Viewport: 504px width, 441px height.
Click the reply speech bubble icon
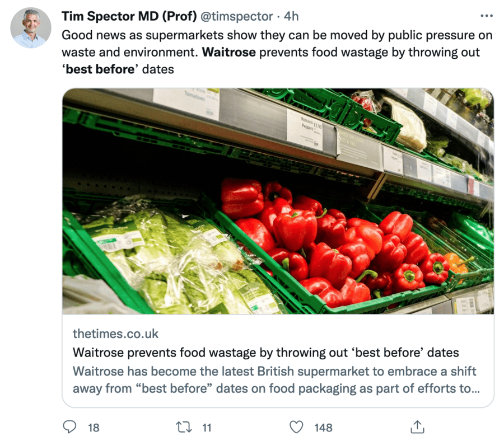pos(69,427)
